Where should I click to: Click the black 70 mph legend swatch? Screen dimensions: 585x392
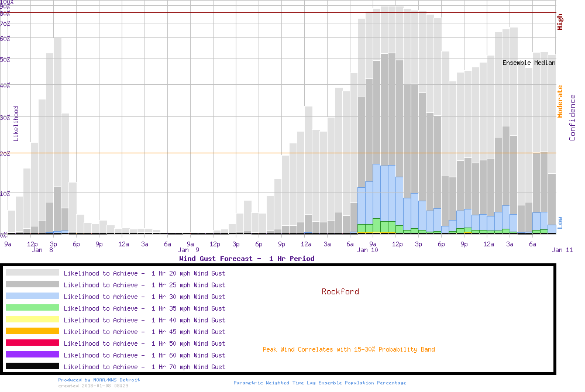point(32,366)
